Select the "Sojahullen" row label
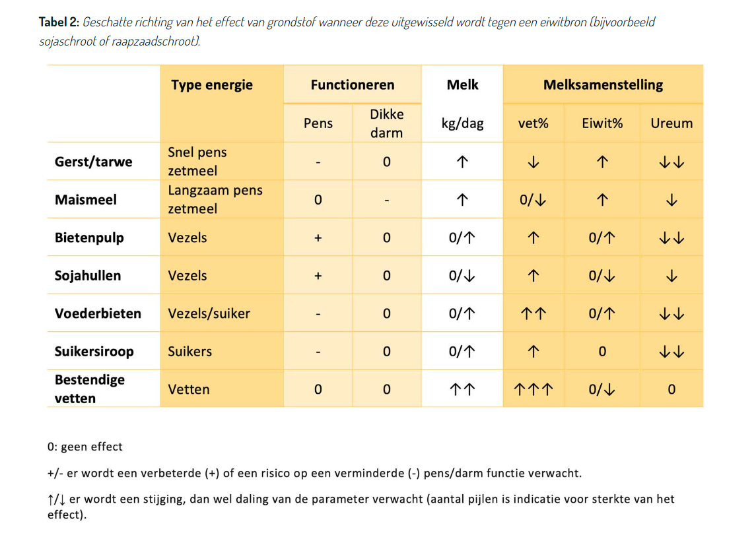Viewport: 756px width, 541px height. click(x=88, y=276)
